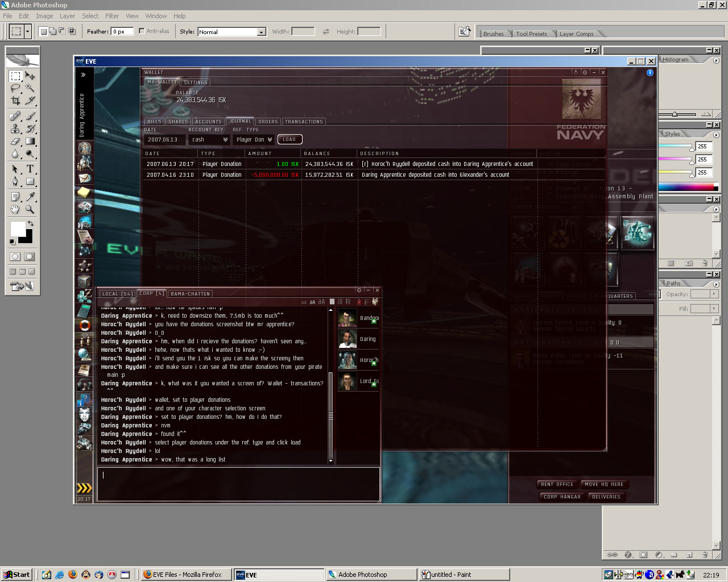Select the Notes tool
Viewport: 728px width, 582px height.
pyautogui.click(x=15, y=197)
